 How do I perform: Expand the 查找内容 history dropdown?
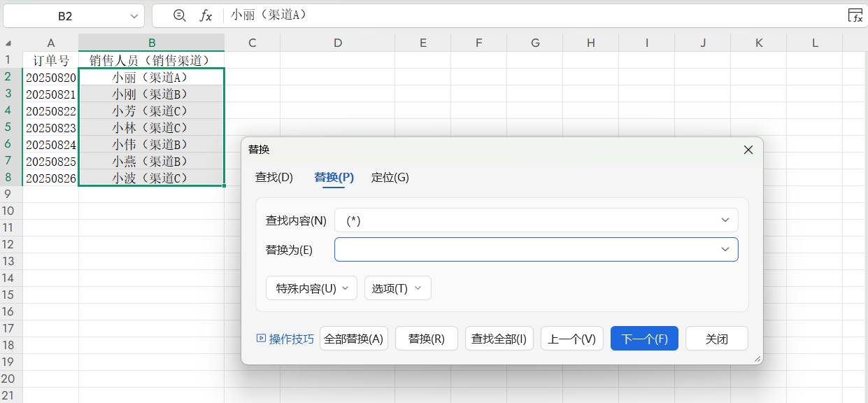[725, 220]
